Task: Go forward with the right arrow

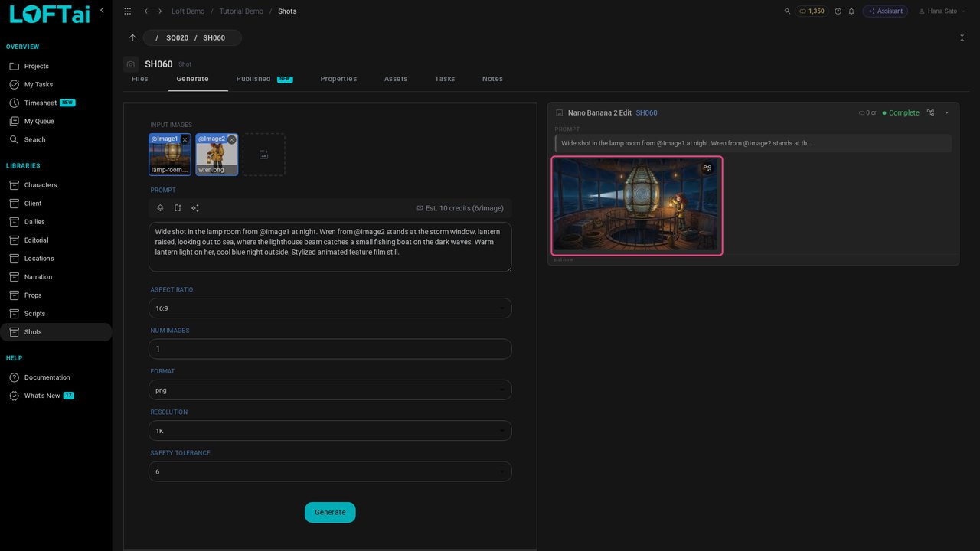Action: point(159,11)
